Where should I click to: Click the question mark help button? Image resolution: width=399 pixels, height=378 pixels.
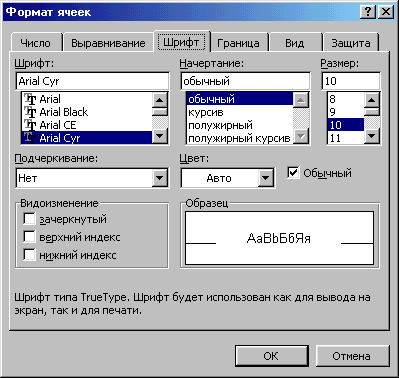point(368,12)
